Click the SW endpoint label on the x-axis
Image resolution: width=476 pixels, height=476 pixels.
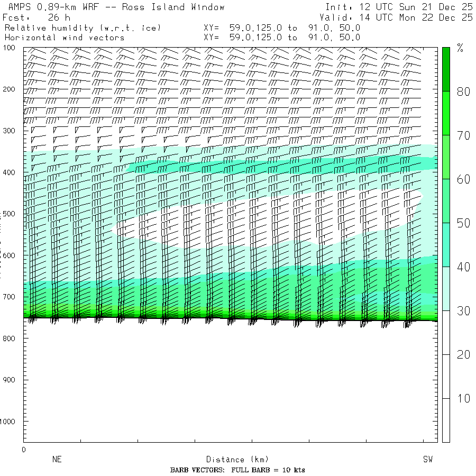[428, 460]
